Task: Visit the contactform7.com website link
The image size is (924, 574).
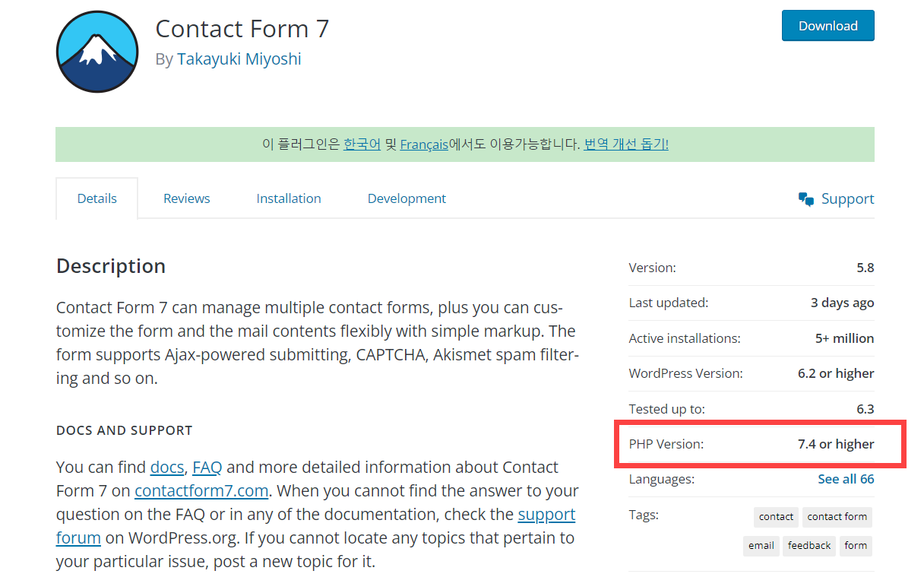Action: tap(201, 490)
